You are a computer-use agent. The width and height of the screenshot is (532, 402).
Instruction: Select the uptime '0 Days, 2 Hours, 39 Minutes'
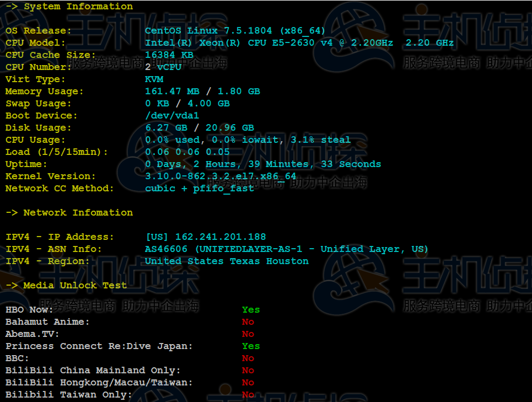(227, 164)
